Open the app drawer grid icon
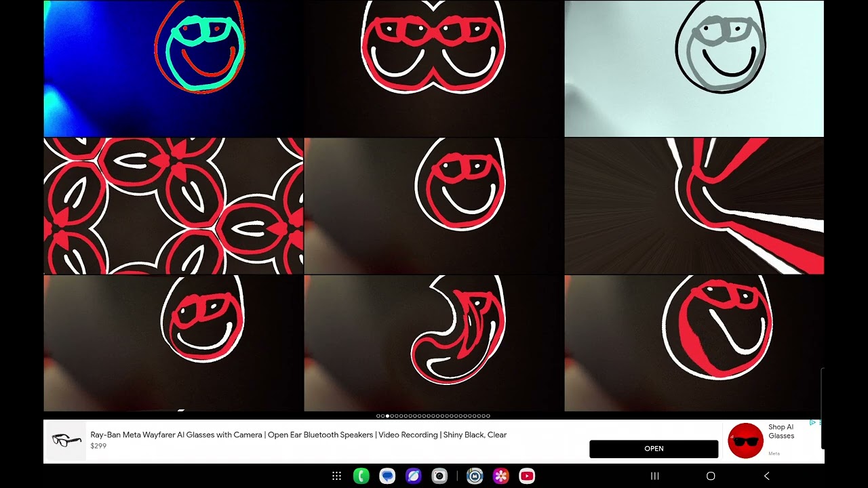 click(x=336, y=476)
